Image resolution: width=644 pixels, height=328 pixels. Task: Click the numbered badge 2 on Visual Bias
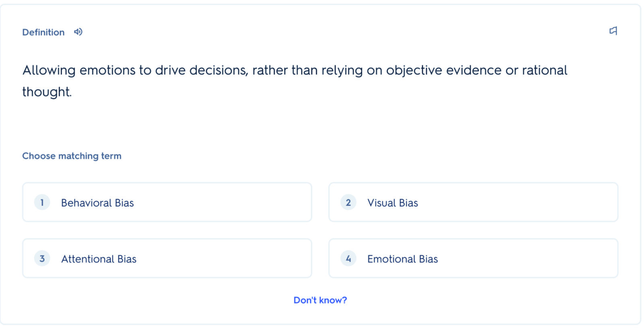tap(348, 203)
